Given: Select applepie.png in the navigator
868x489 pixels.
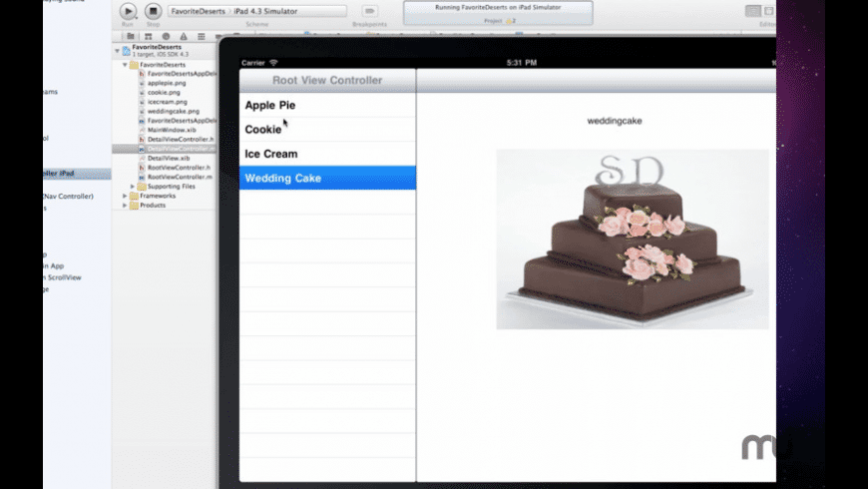Looking at the screenshot, I should point(166,83).
